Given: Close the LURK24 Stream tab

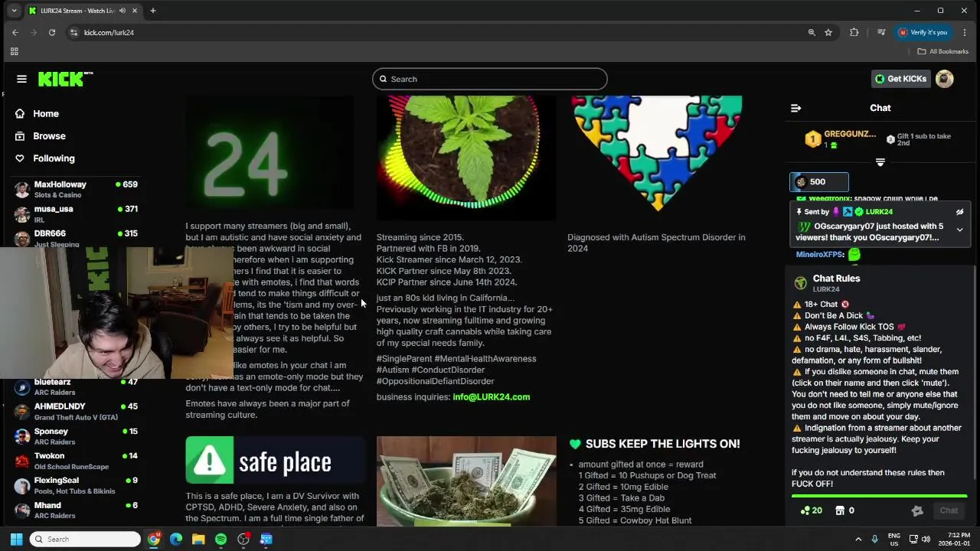Looking at the screenshot, I should pyautogui.click(x=136, y=11).
